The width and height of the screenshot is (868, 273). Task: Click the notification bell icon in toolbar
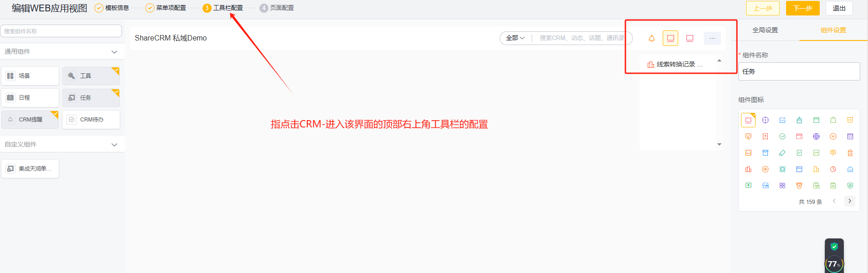click(x=651, y=38)
